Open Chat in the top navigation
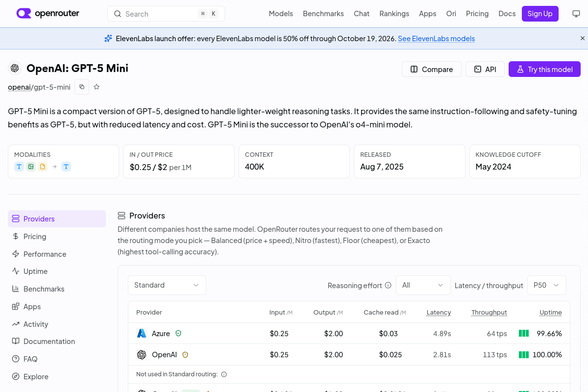The width and height of the screenshot is (588, 392). (362, 14)
